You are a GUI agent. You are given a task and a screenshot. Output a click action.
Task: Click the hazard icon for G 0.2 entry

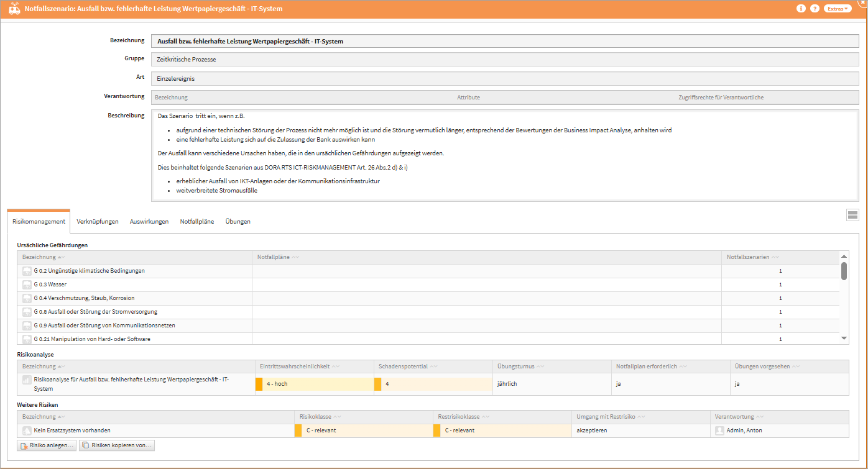(x=27, y=271)
